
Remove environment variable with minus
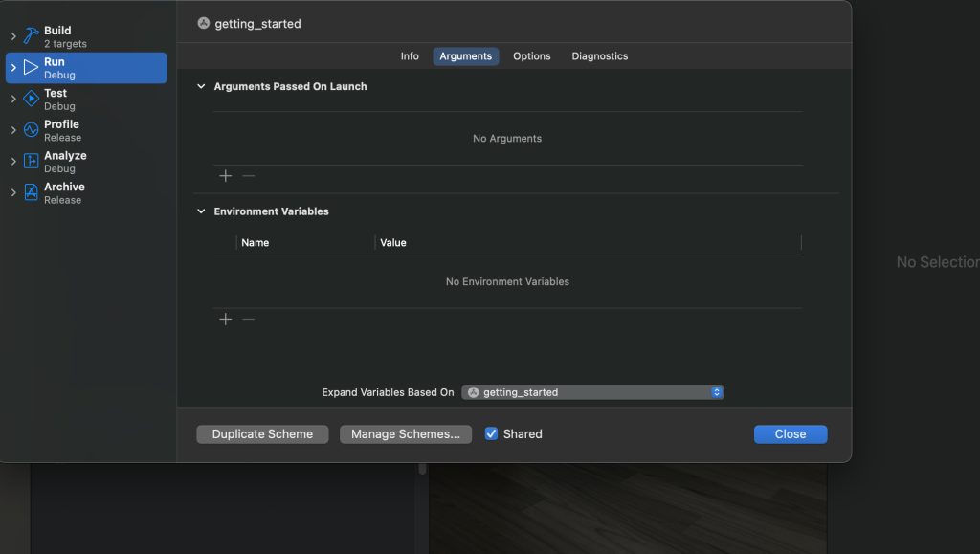click(x=248, y=320)
